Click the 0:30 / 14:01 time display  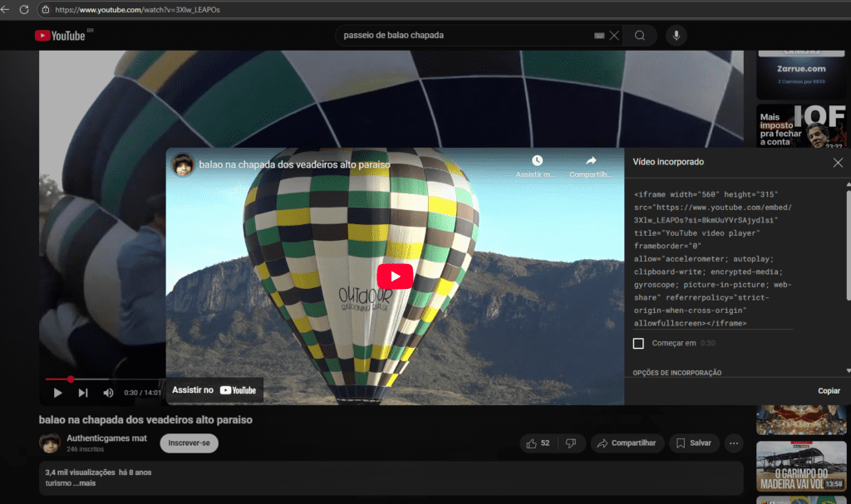click(x=142, y=393)
